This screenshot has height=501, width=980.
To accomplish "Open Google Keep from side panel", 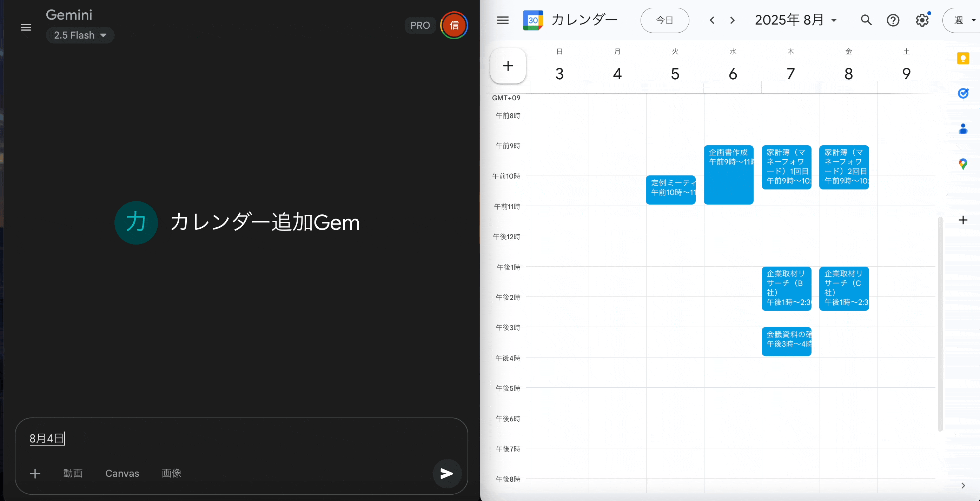I will point(963,59).
